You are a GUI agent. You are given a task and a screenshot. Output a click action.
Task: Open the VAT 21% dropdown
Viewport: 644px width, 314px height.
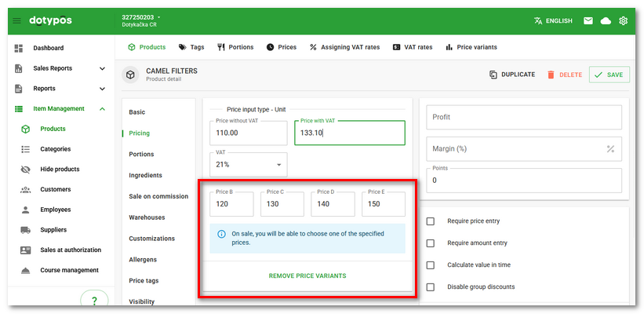coord(249,164)
